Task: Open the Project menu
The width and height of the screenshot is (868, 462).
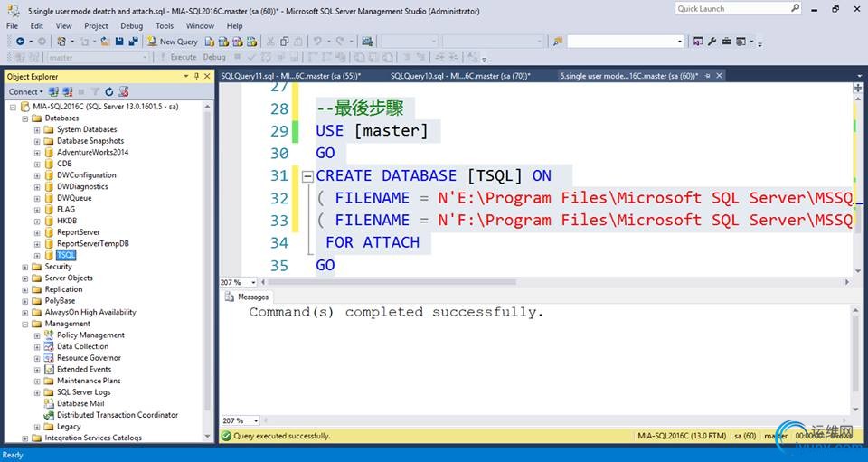Action: 96,25
